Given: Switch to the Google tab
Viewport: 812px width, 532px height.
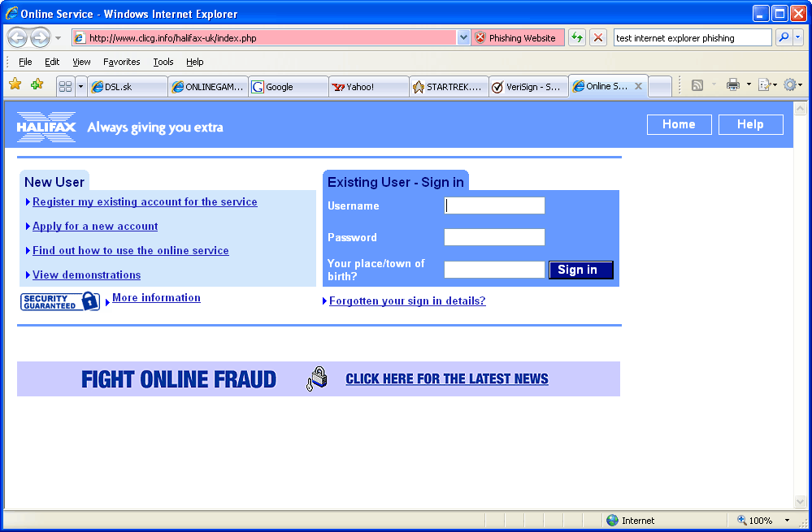Looking at the screenshot, I should click(x=289, y=86).
